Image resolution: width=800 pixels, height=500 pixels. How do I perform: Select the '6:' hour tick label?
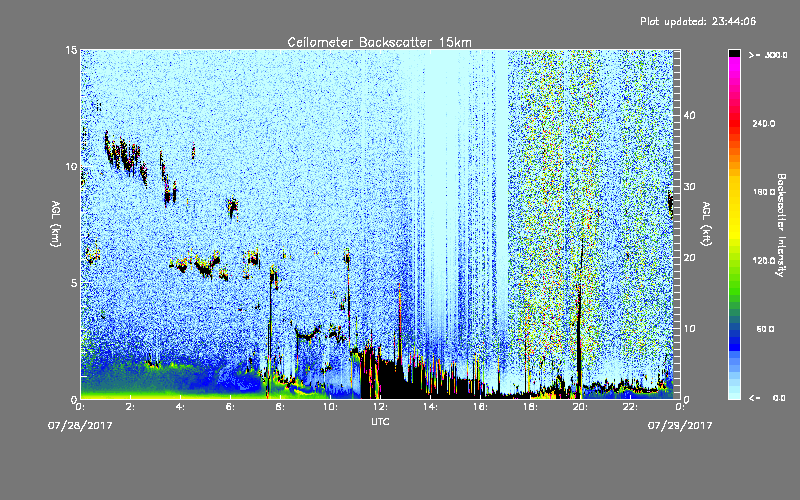(x=230, y=407)
